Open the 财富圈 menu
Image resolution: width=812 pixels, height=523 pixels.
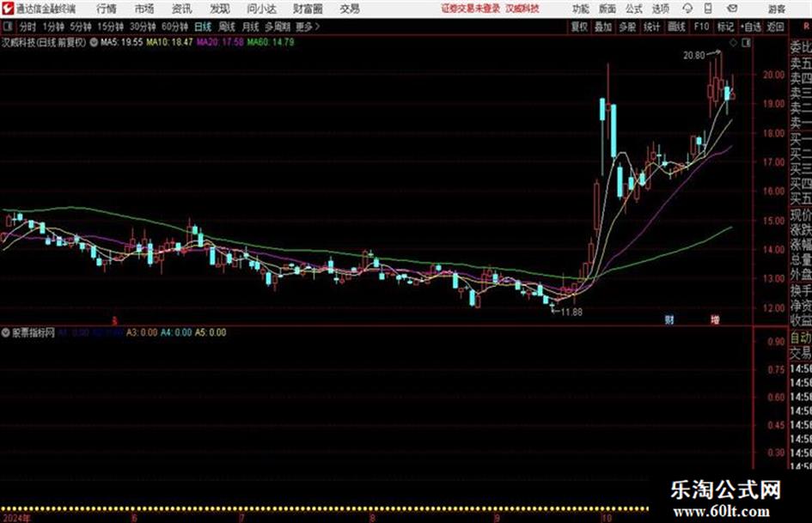[x=308, y=9]
